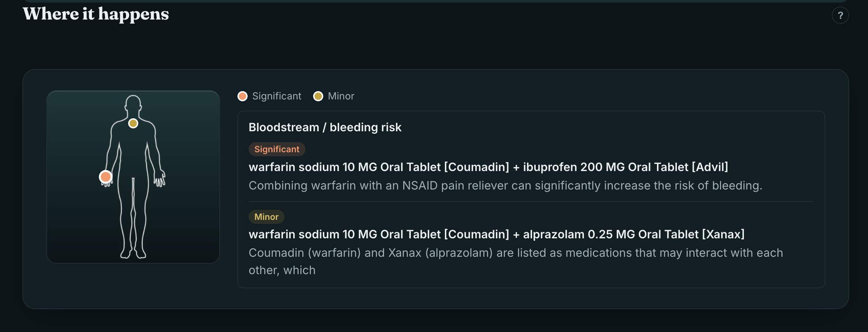This screenshot has height=332, width=868.
Task: Click the Coumadin and Xanax description text
Action: (516, 261)
